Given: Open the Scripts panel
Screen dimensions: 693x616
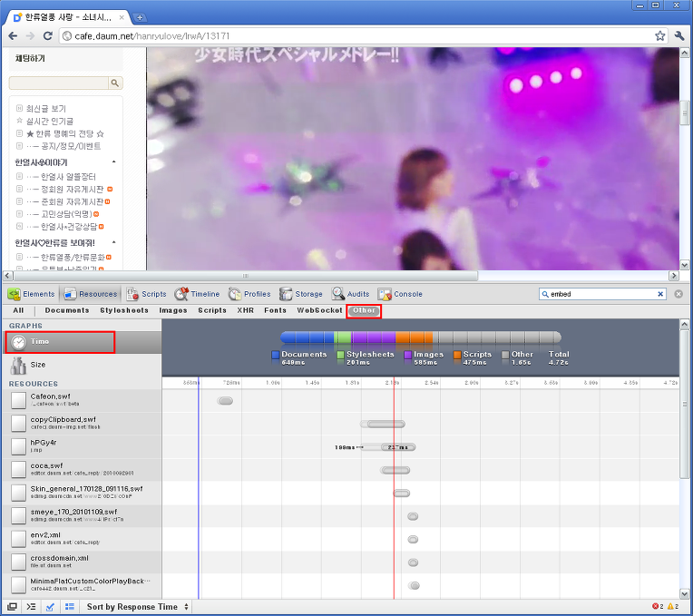Looking at the screenshot, I should [x=146, y=294].
